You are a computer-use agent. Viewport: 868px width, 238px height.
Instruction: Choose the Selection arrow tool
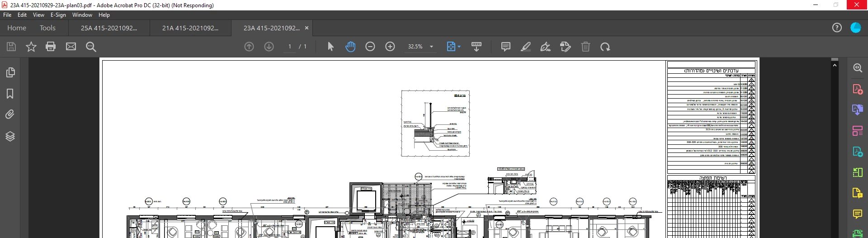click(x=330, y=47)
